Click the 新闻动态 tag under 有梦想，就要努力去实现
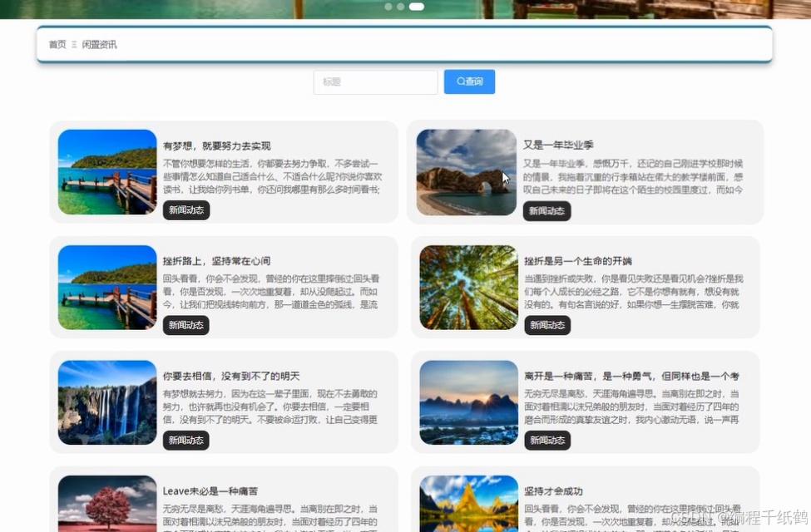This screenshot has width=811, height=532. [x=186, y=210]
